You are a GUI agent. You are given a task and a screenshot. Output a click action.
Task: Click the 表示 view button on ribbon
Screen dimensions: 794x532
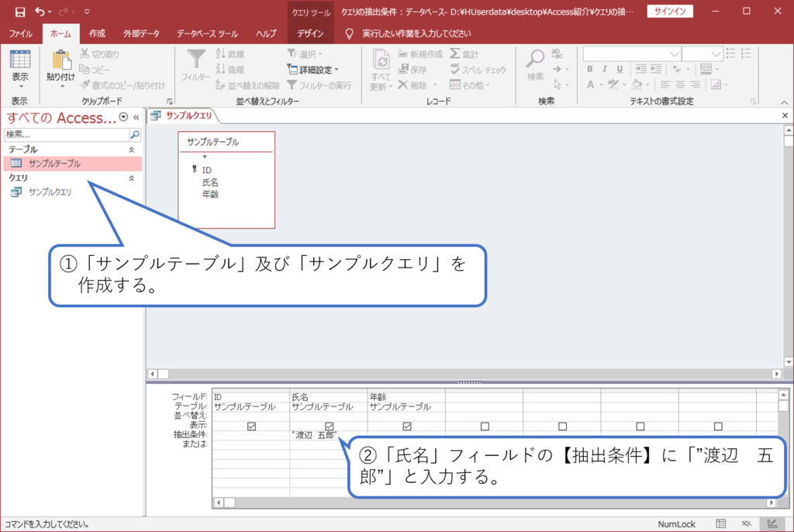(20, 68)
